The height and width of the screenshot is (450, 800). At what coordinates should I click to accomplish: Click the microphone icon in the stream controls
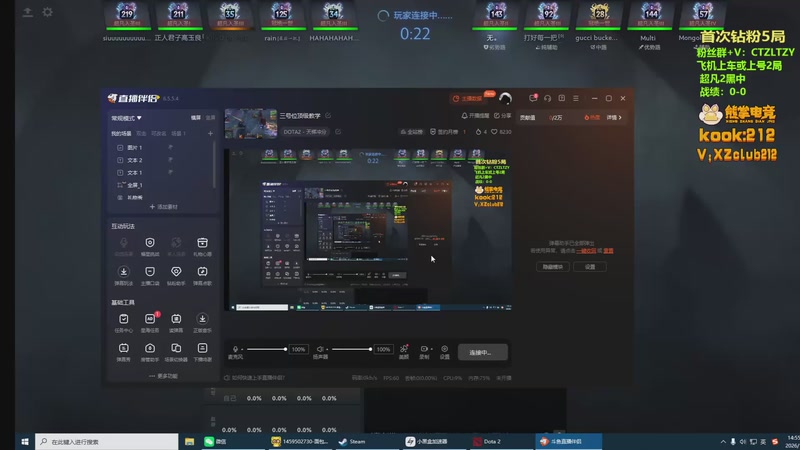pos(235,349)
